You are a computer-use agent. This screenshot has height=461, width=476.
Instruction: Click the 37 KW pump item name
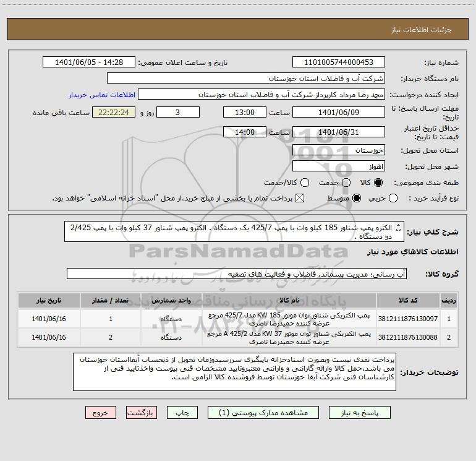coord(289,338)
